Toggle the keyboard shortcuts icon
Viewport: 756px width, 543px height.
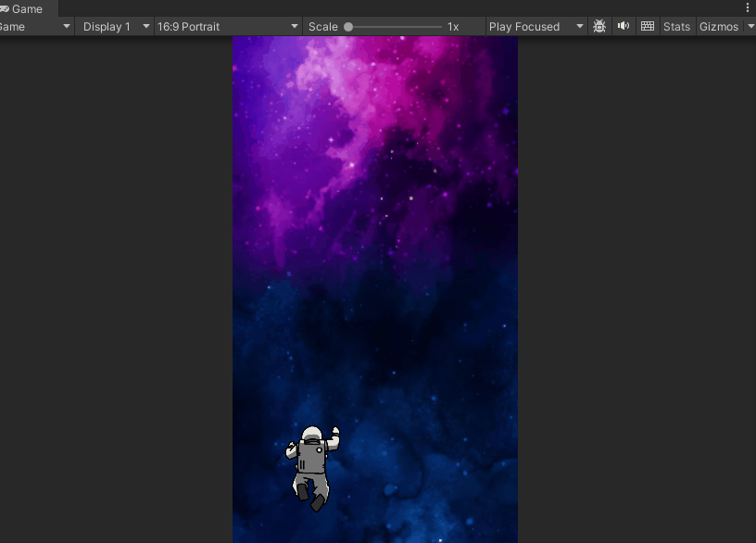coord(648,26)
